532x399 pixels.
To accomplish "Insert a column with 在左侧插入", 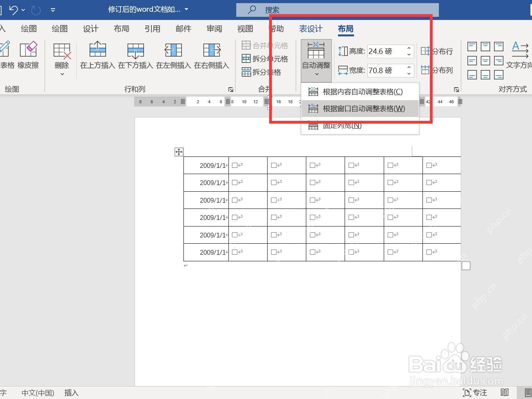I will [173, 56].
